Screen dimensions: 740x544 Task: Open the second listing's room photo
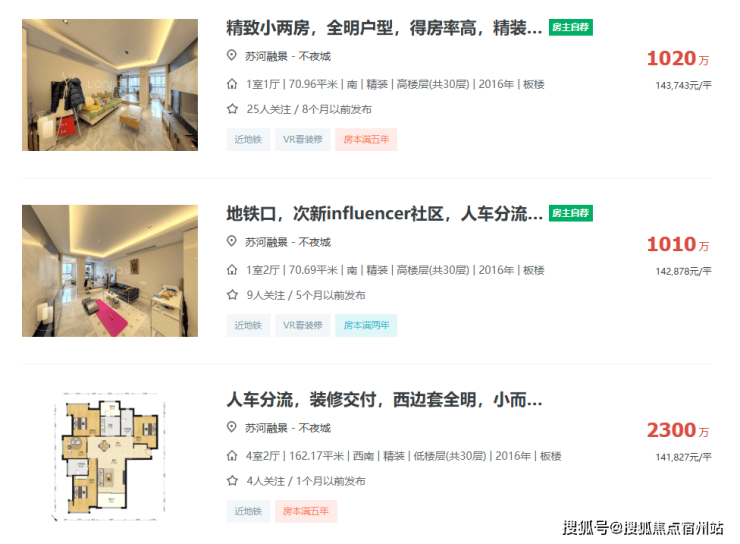pos(110,271)
